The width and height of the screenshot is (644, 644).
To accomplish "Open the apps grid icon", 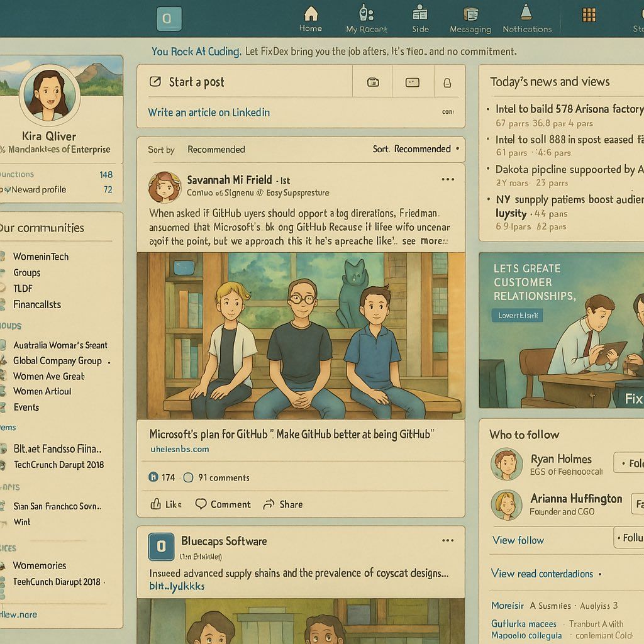I will [589, 15].
